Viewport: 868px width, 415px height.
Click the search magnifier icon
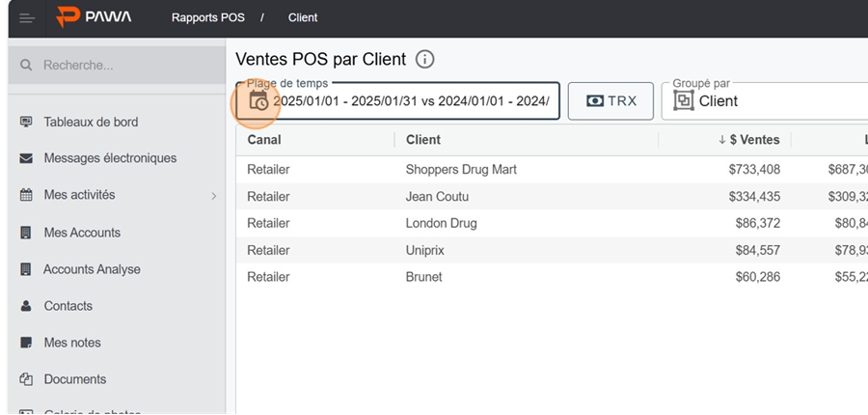point(26,66)
